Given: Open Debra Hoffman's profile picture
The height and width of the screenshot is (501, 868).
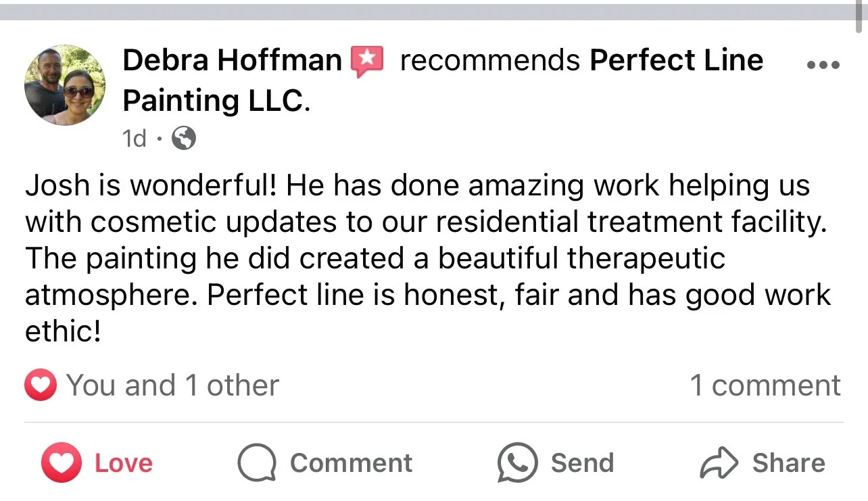Looking at the screenshot, I should pyautogui.click(x=65, y=85).
